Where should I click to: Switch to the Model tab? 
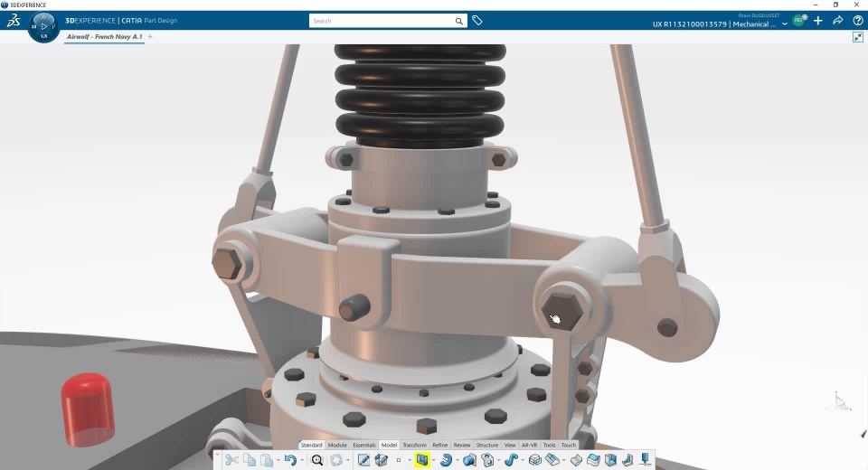click(389, 445)
